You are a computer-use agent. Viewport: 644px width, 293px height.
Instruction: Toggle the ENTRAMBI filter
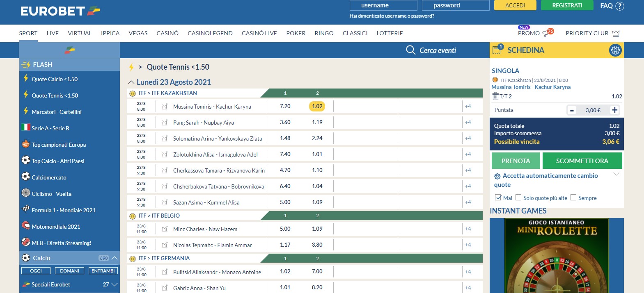(103, 271)
